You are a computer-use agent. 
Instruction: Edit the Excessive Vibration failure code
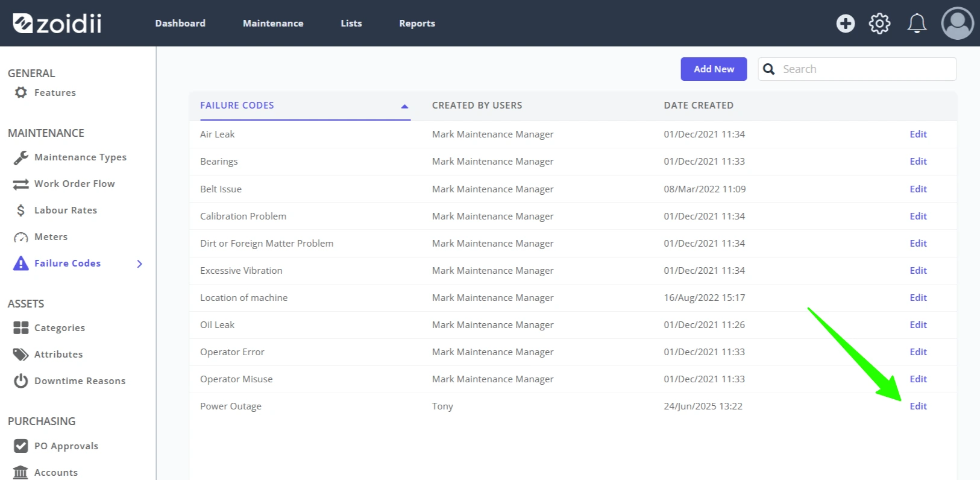[x=918, y=271]
